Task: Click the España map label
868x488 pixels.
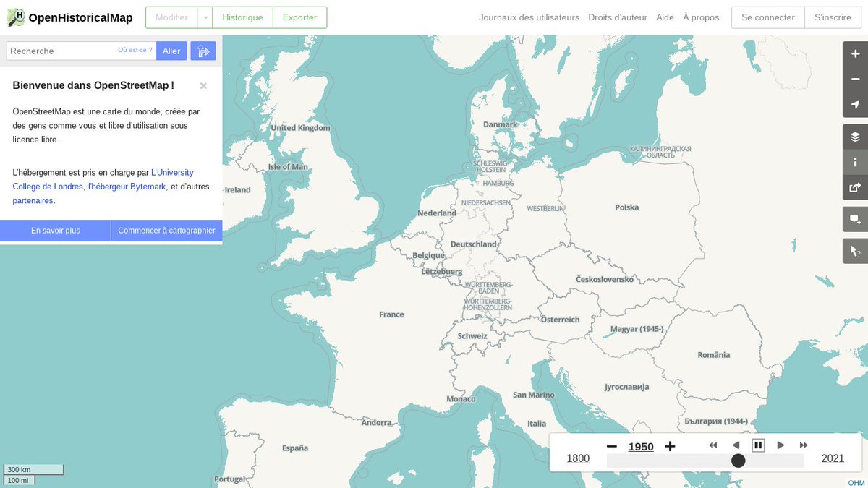Action: click(x=295, y=448)
